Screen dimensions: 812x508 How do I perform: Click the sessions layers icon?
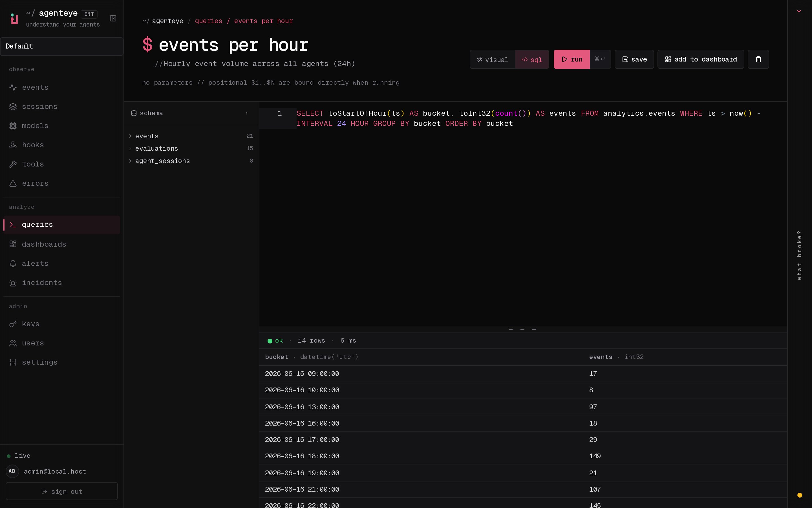click(13, 106)
